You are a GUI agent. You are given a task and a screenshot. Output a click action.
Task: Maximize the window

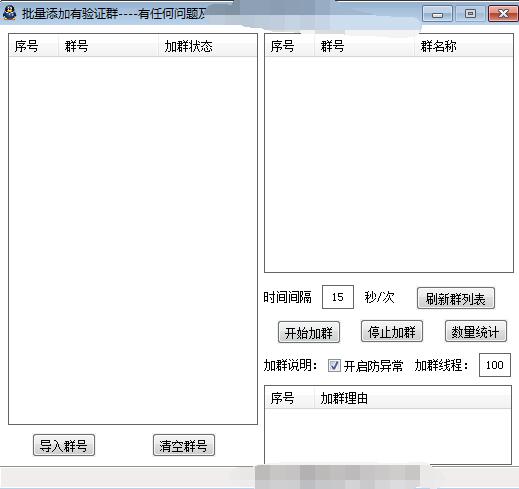tap(470, 14)
